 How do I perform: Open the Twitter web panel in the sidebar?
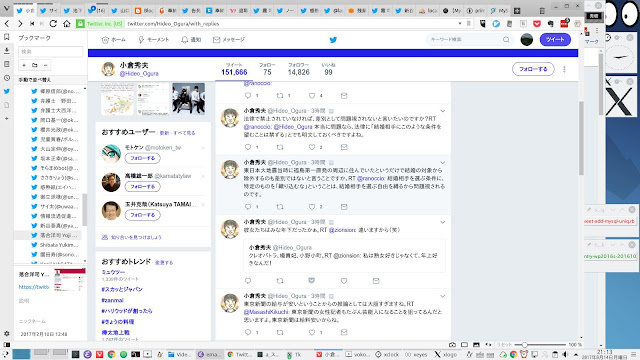pos(7,91)
